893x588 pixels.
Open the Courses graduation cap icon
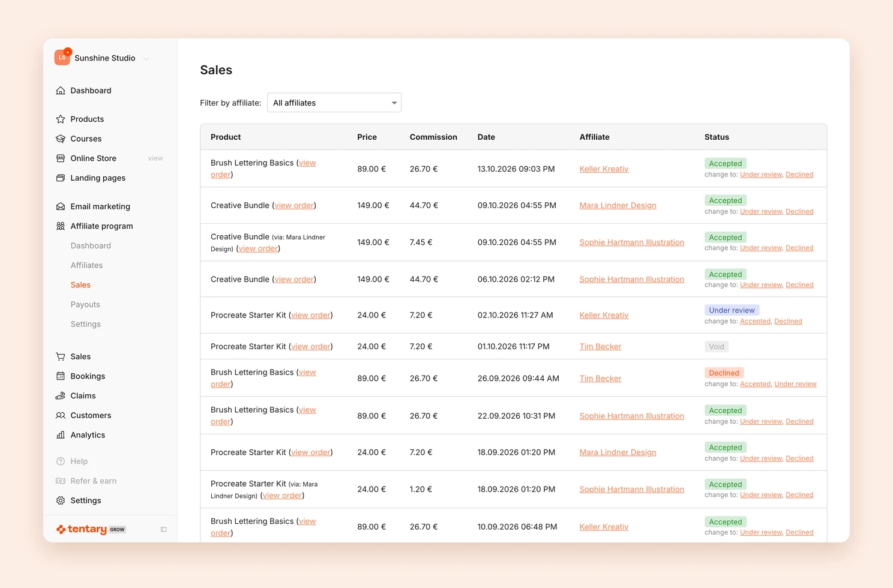[x=61, y=139]
